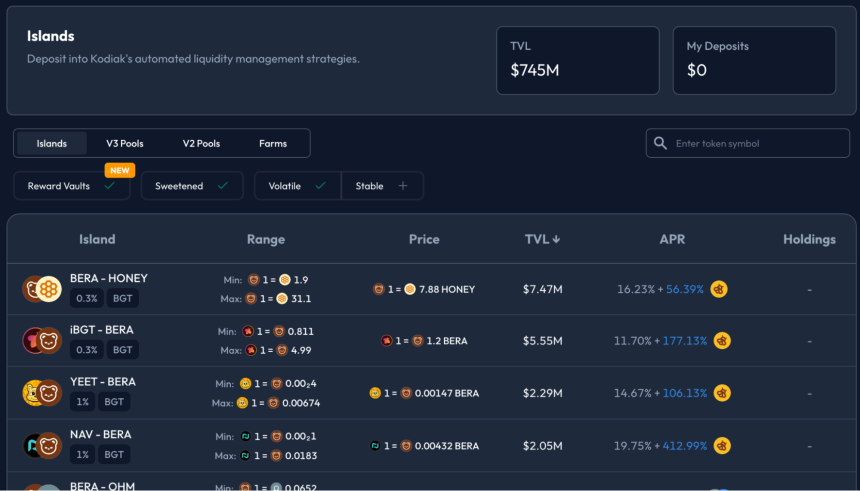Click the 0.00432 BERA price text
The width and height of the screenshot is (860, 491).
click(x=446, y=445)
